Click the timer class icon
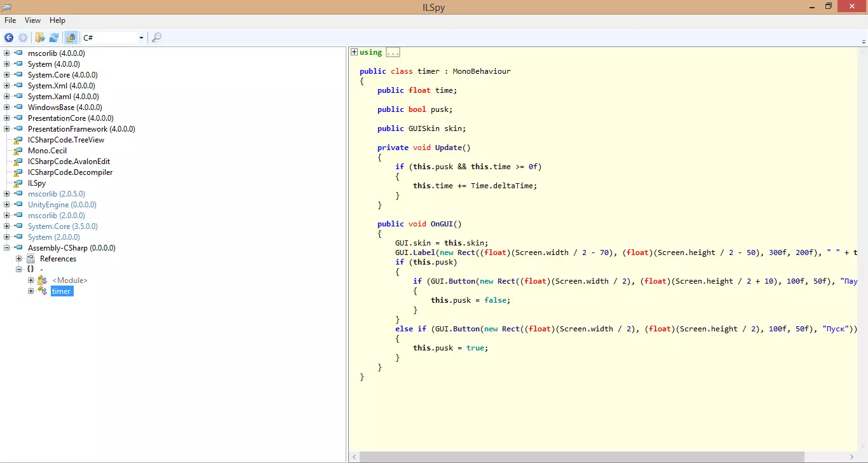Screen dimensions: 868x463 click(43, 291)
